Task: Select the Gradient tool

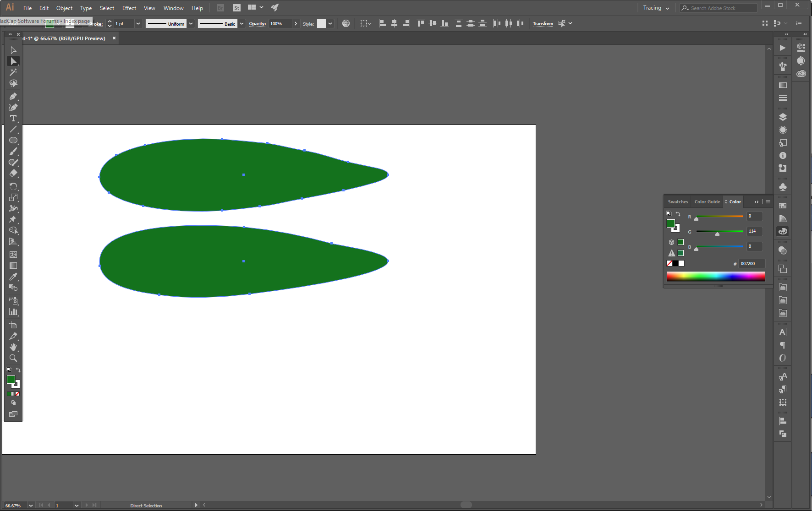Action: pyautogui.click(x=13, y=266)
